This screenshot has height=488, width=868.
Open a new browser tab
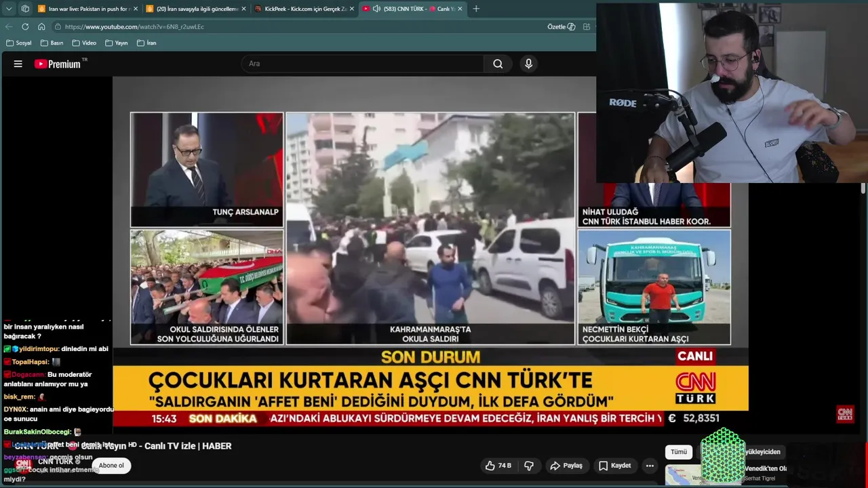(476, 9)
